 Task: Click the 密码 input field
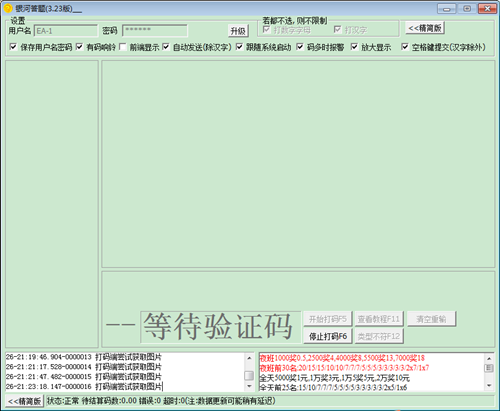[x=155, y=31]
